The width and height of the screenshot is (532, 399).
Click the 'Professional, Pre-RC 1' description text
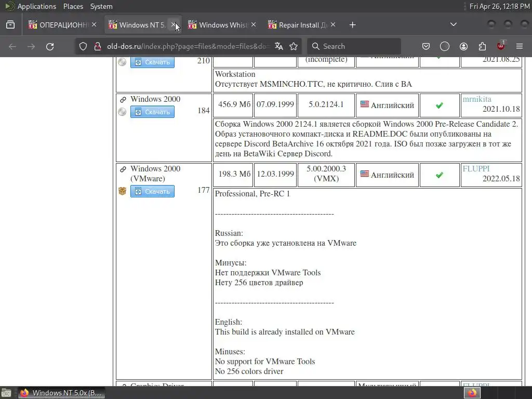252,194
